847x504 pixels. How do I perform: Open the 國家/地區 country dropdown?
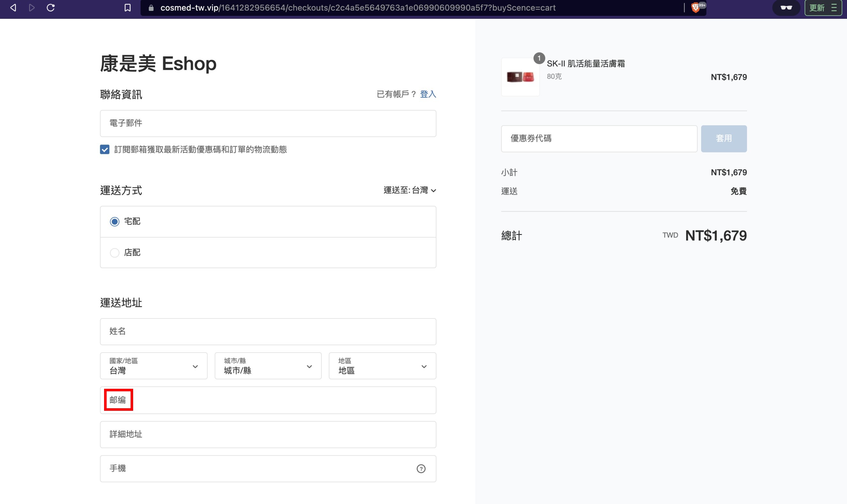coord(154,366)
